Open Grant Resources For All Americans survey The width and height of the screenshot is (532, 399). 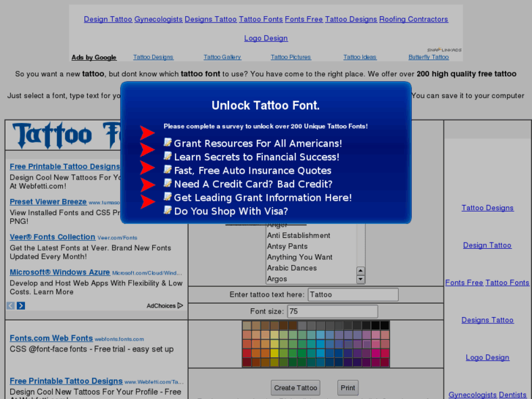click(x=258, y=143)
